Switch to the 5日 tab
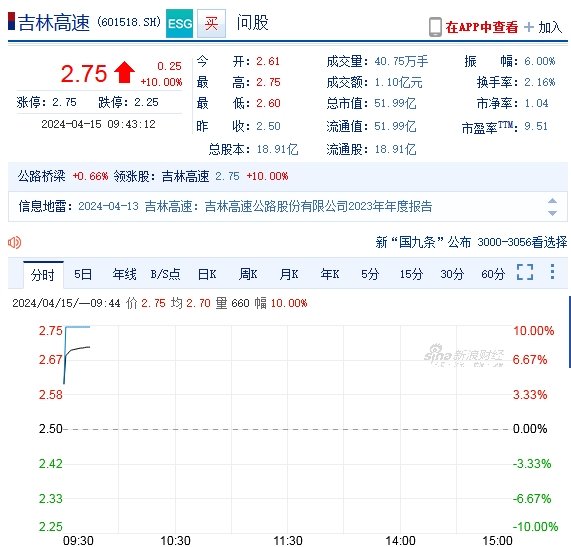571x547 pixels. [x=83, y=274]
